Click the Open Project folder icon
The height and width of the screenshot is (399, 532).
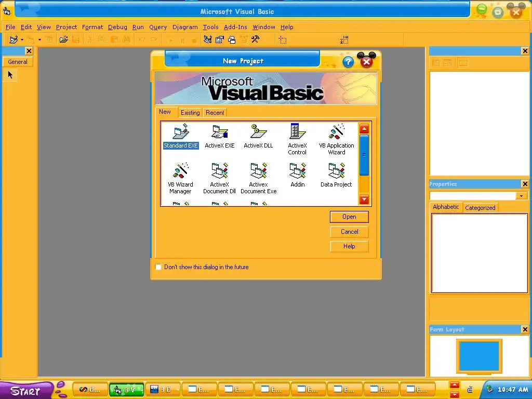pyautogui.click(x=63, y=39)
